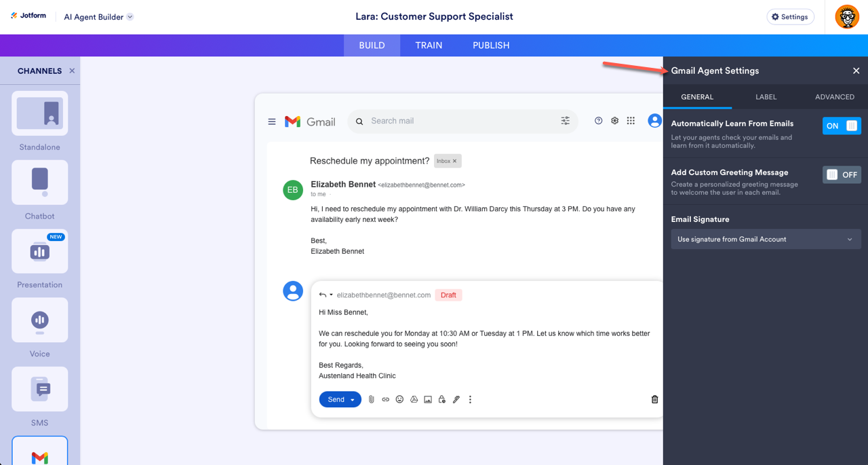This screenshot has width=868, height=465.
Task: Switch to the ADVANCED tab
Action: pyautogui.click(x=834, y=97)
